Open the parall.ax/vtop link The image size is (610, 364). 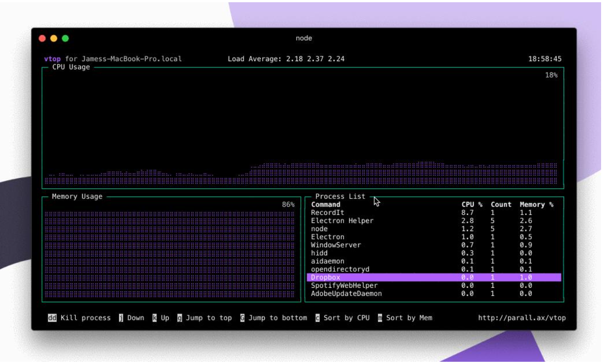[x=522, y=318]
